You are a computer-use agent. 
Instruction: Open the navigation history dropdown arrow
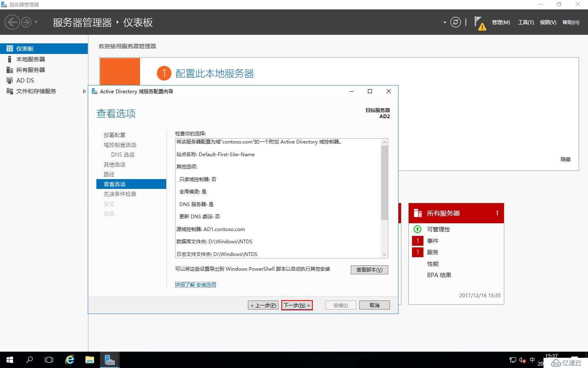click(36, 22)
